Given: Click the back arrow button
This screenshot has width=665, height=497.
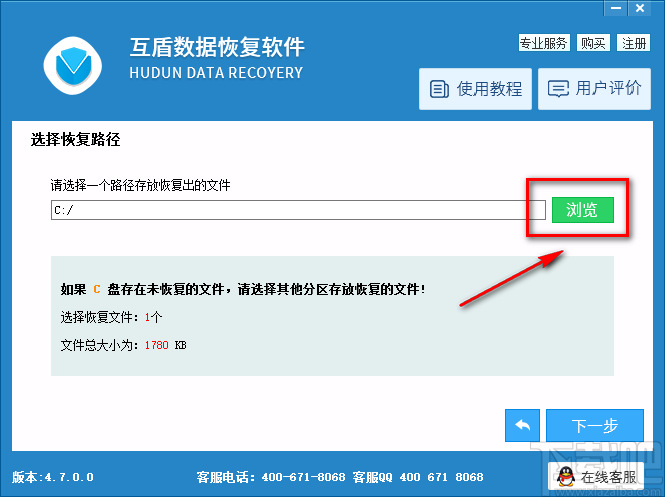Looking at the screenshot, I should [522, 425].
